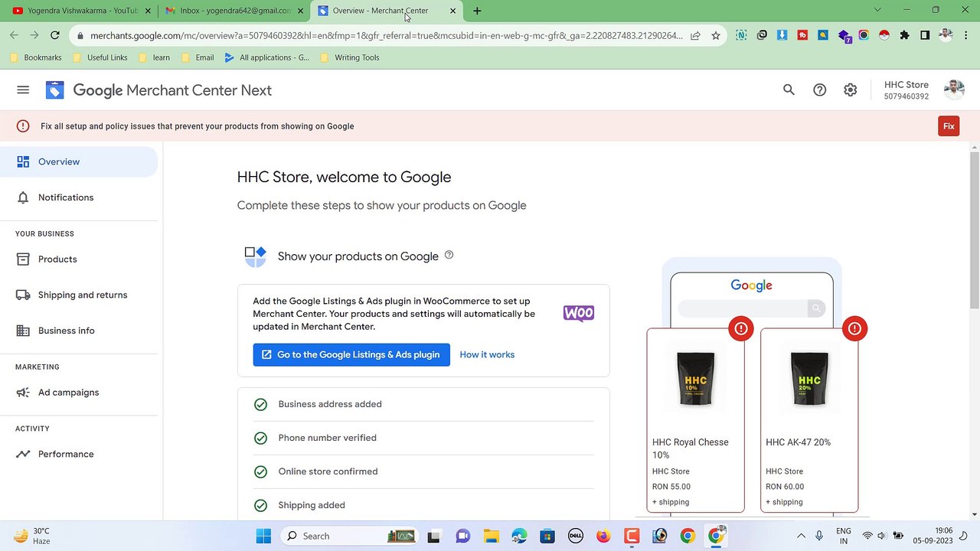Open the Extensions puzzle icon
Screen dimensions: 980x551
pyautogui.click(x=905, y=35)
